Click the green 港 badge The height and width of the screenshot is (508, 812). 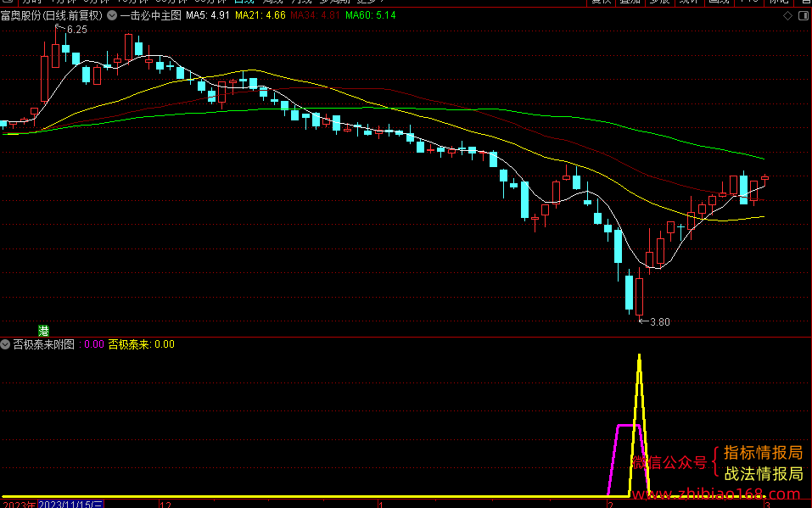43,331
